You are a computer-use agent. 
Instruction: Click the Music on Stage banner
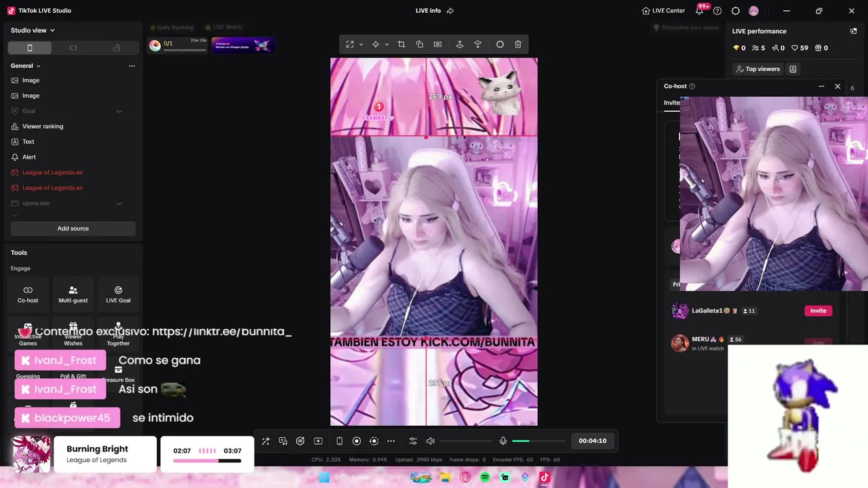tap(243, 45)
